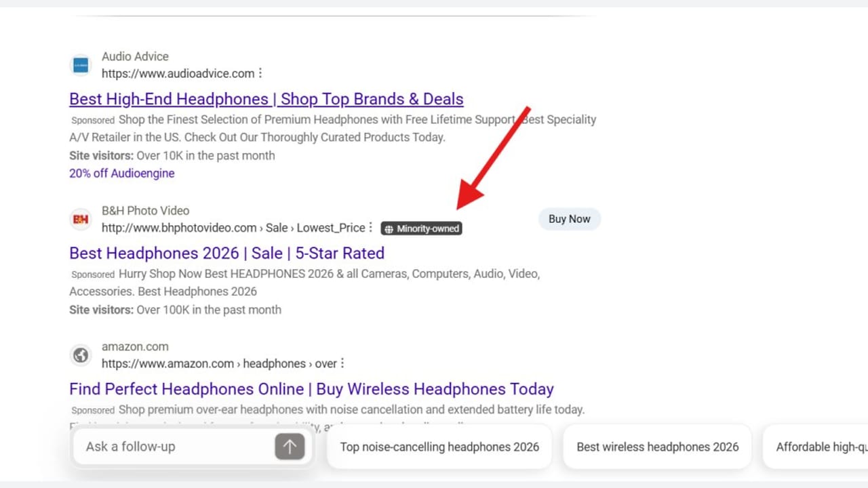The image size is (868, 488).
Task: Click the Audio Advice site favicon
Action: [81, 65]
